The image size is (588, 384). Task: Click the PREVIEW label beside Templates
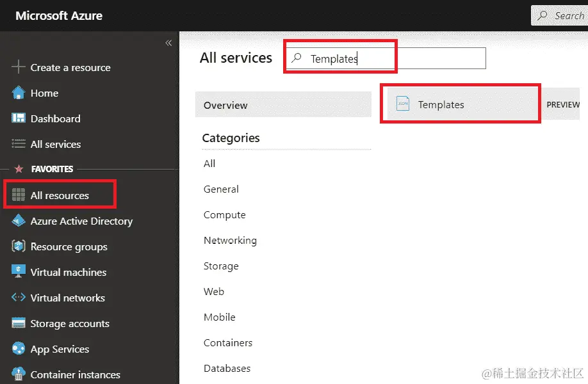(563, 104)
